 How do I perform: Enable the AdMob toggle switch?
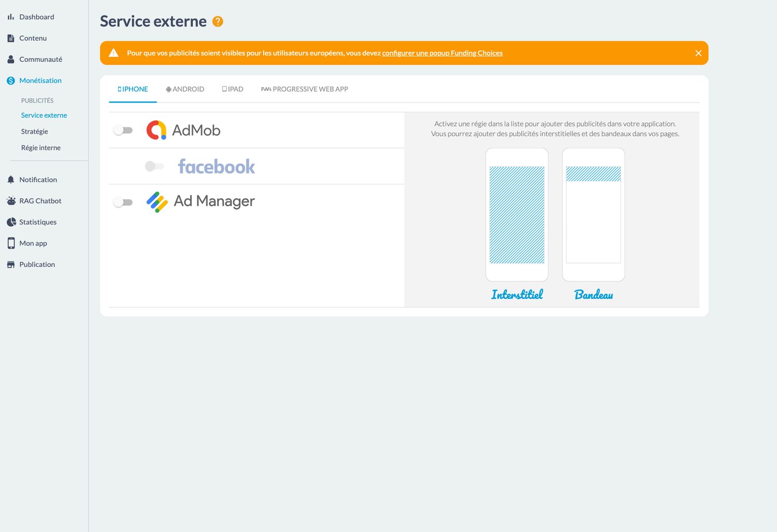tap(123, 131)
